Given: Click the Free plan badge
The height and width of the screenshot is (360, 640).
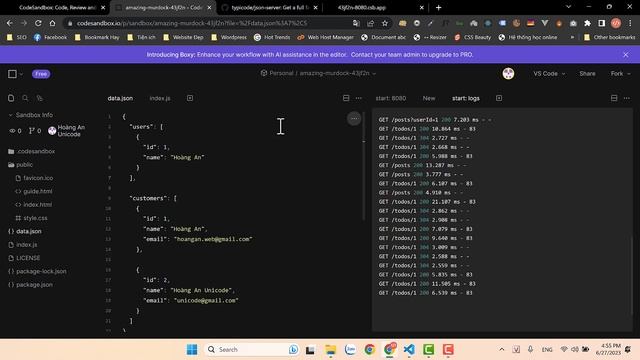Looking at the screenshot, I should [41, 74].
